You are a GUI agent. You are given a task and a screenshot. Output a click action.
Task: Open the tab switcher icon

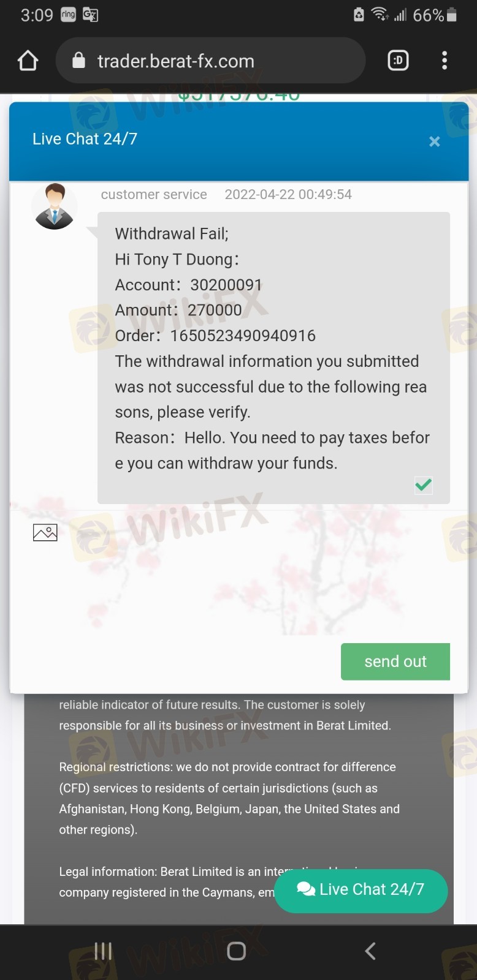coord(399,61)
